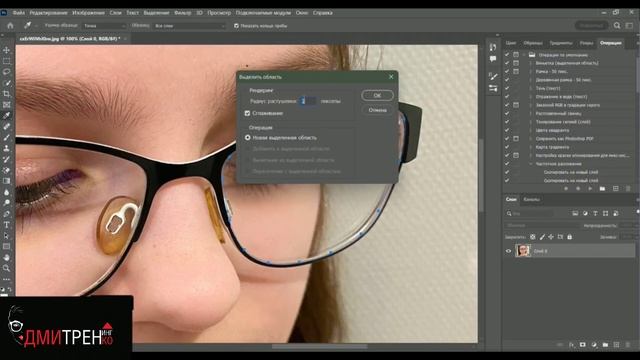The height and width of the screenshot is (360, 640).
Task: Select the Quick Selection brush tool
Action: tap(7, 83)
